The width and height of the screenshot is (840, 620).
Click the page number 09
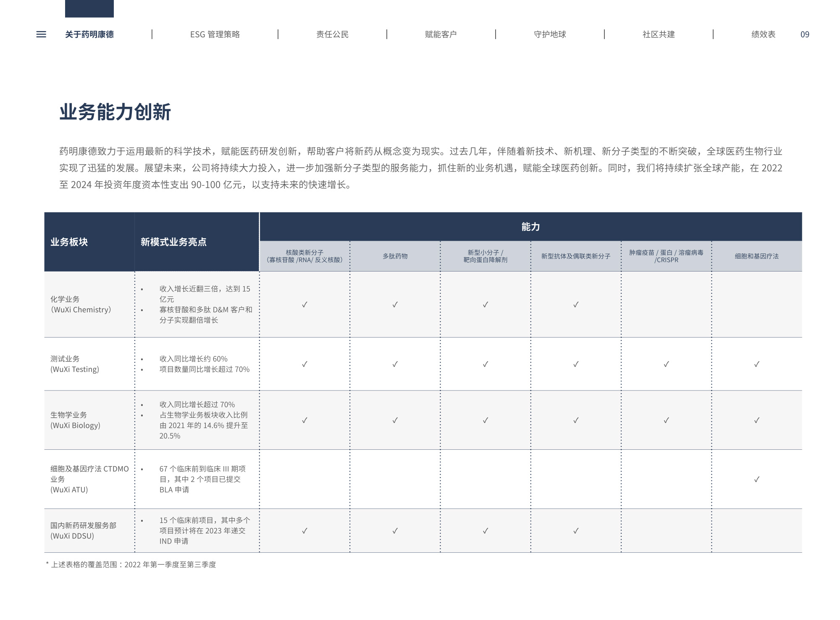click(x=805, y=34)
